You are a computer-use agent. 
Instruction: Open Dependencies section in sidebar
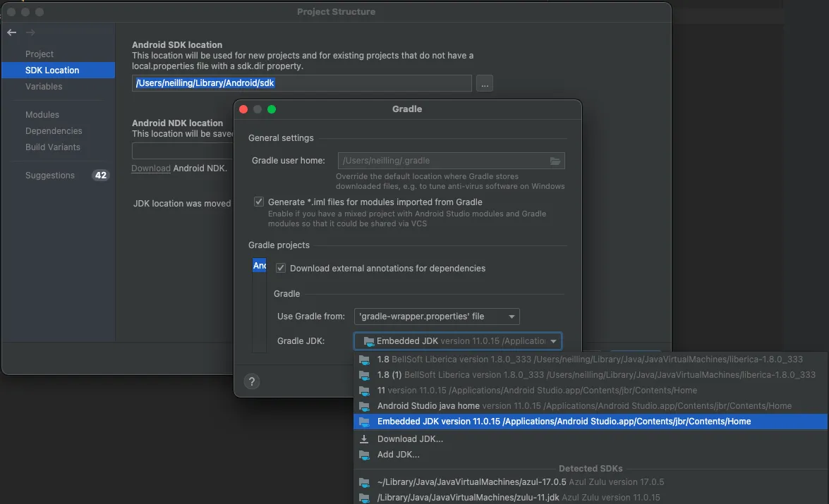click(54, 131)
